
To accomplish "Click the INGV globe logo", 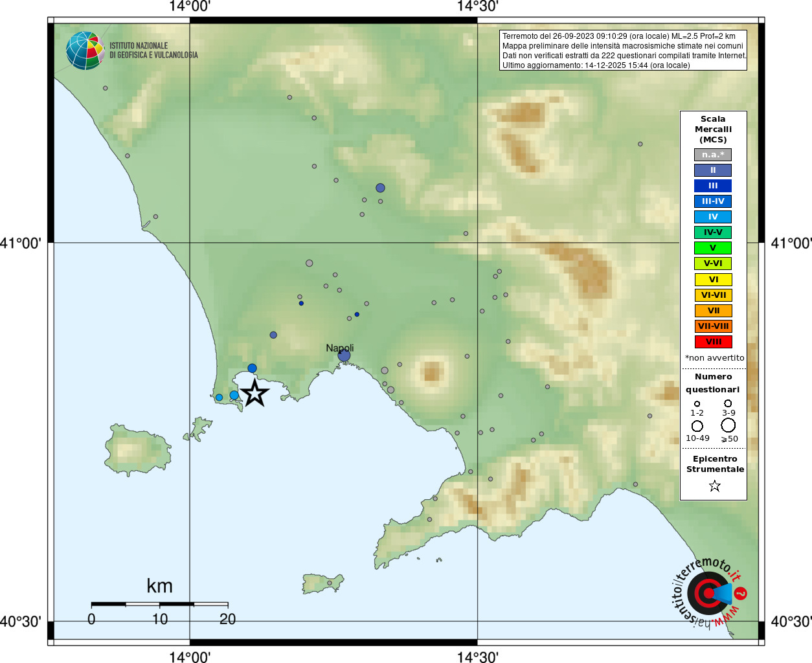I will pyautogui.click(x=85, y=51).
